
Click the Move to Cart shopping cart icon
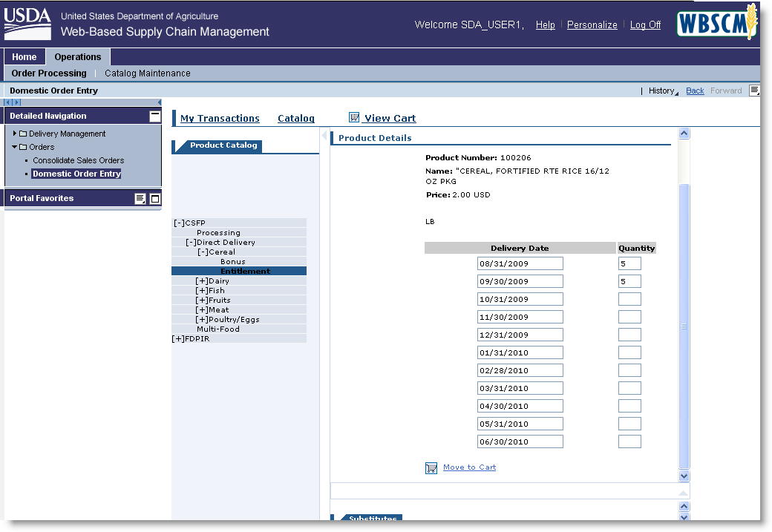coord(431,467)
